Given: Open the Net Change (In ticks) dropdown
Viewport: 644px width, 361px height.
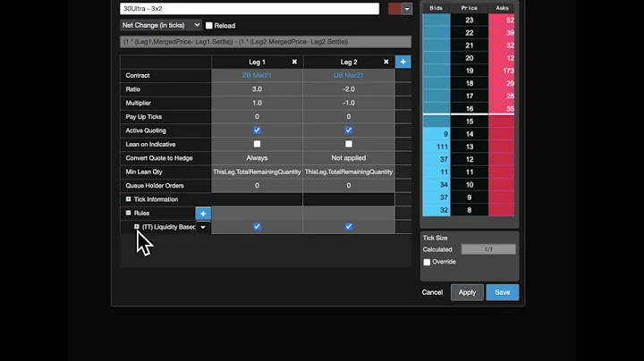Looking at the screenshot, I should [x=161, y=25].
